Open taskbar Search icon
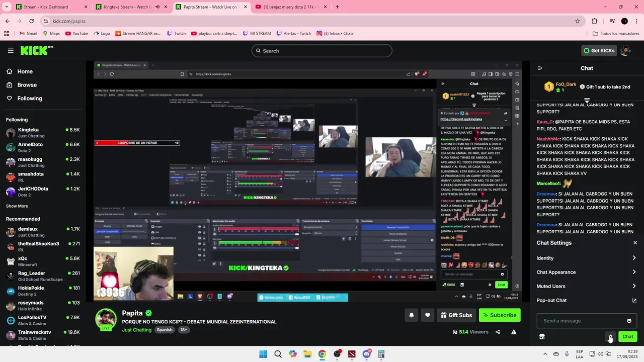 278,354
